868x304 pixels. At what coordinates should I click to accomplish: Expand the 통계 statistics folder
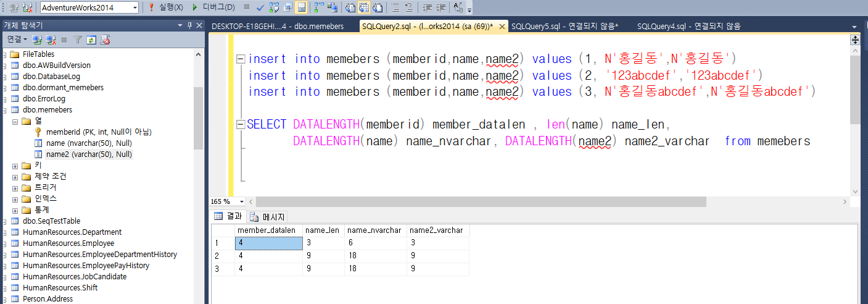click(x=15, y=210)
